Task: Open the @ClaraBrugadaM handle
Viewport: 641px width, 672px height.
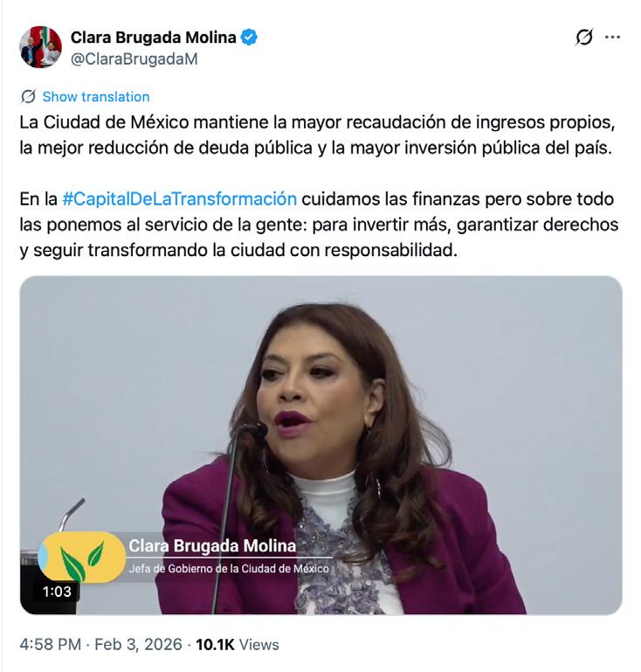Action: [x=134, y=59]
